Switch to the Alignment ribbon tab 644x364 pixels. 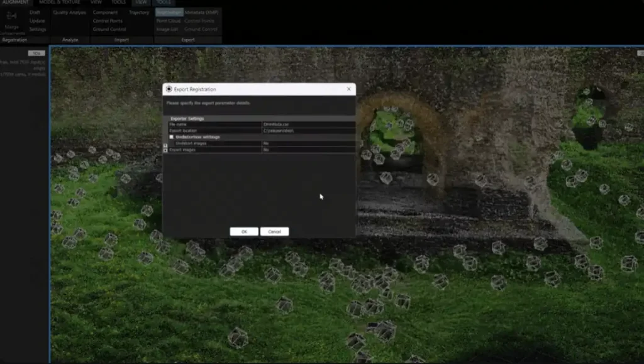pyautogui.click(x=14, y=3)
